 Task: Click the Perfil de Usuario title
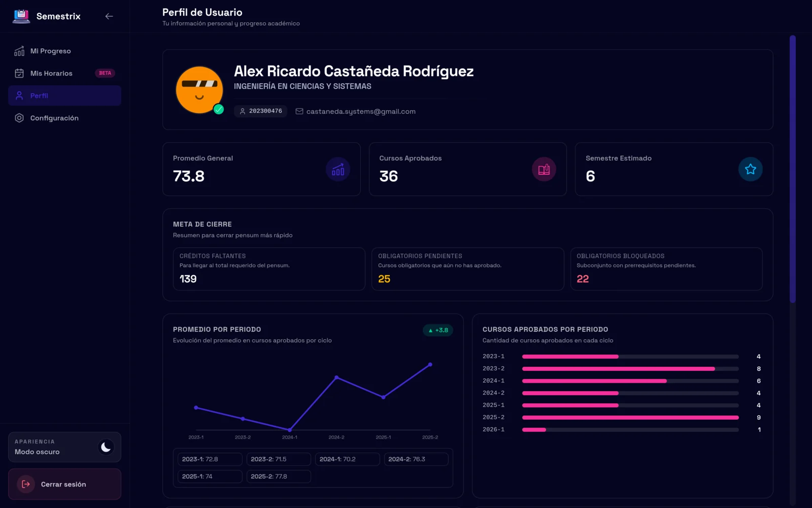click(x=202, y=12)
